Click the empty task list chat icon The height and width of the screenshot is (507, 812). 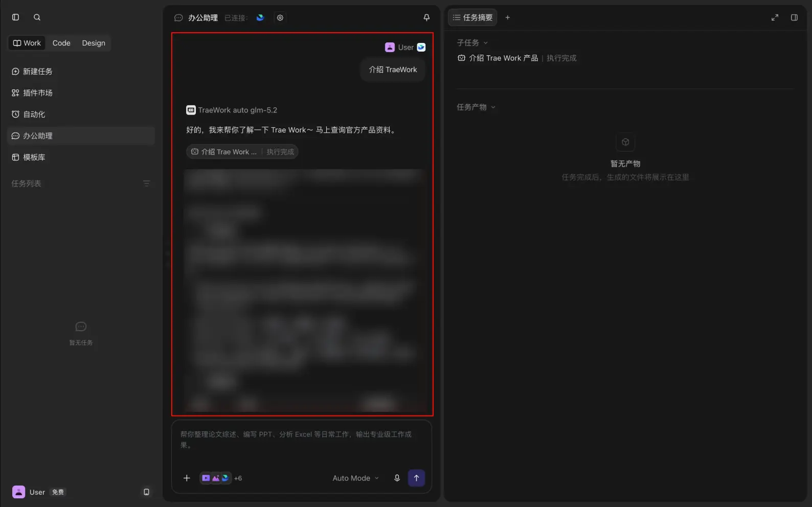click(81, 327)
